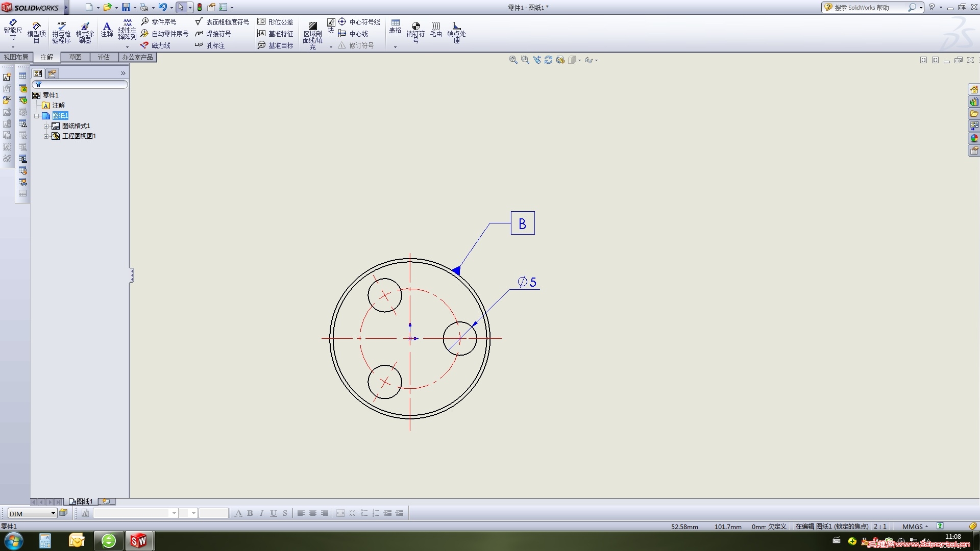Open the font name dropdown
The image size is (980, 551).
[174, 513]
